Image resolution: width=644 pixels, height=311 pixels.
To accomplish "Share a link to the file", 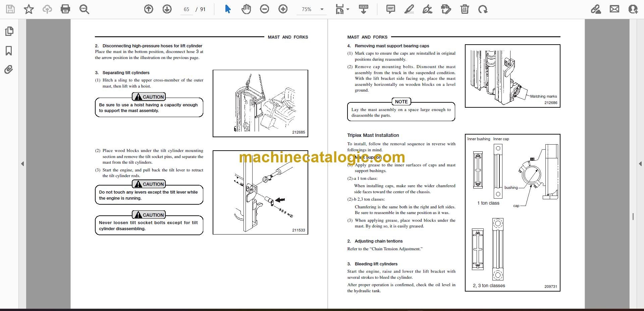I will click(x=596, y=9).
